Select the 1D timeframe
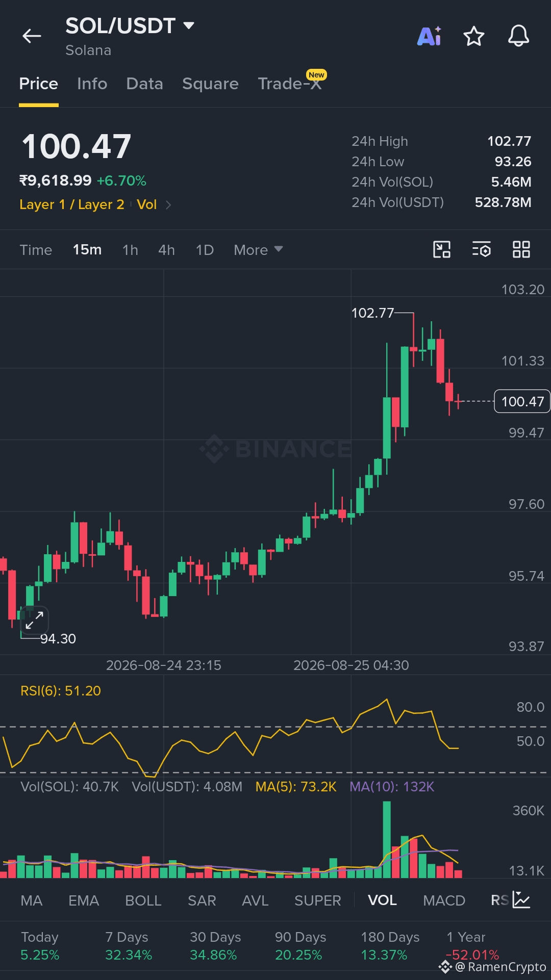551x980 pixels. pos(205,250)
